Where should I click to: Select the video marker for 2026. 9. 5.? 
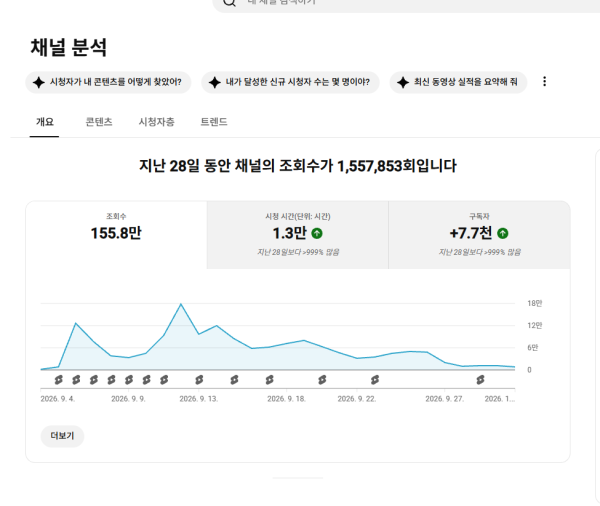[58, 380]
